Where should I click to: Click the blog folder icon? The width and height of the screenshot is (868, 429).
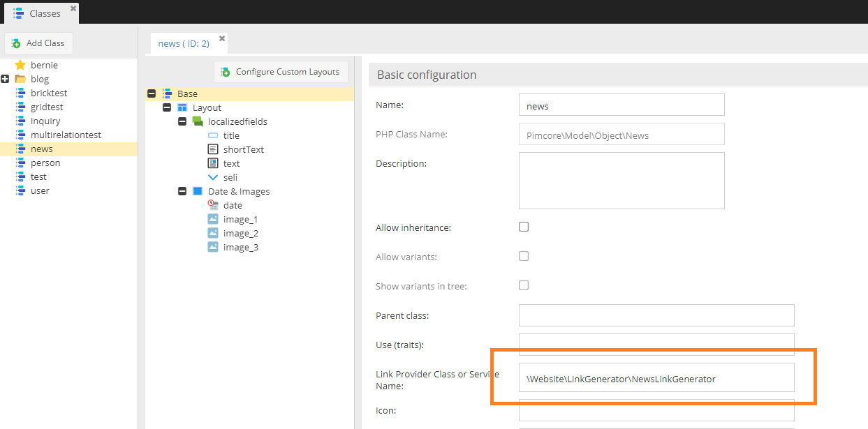(20, 79)
